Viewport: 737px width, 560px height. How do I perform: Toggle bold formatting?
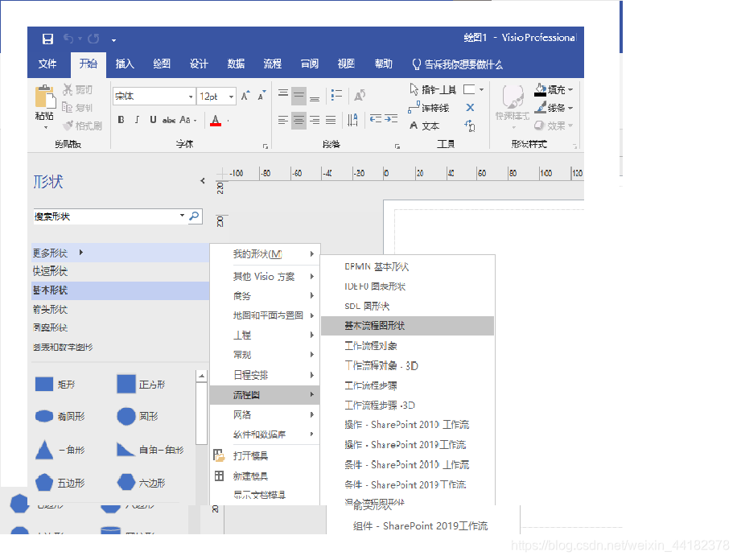(x=121, y=120)
